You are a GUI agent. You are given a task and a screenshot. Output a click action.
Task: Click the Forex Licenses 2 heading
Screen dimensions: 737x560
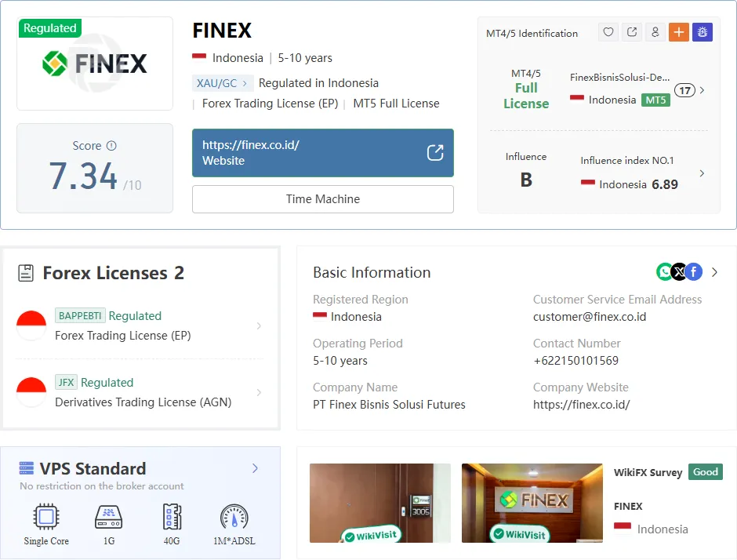point(113,273)
